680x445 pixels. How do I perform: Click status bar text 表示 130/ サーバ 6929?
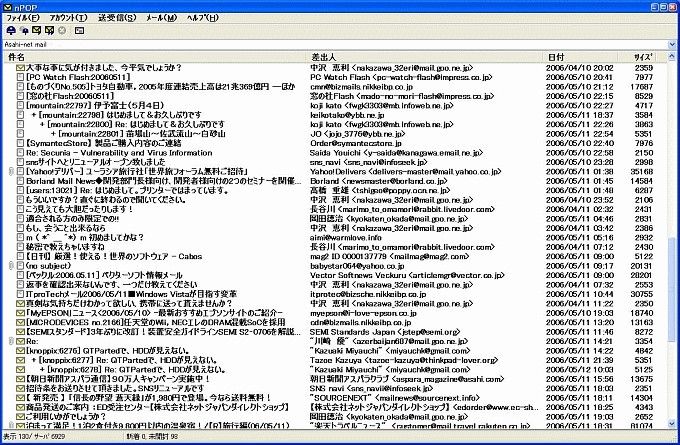pos(34,436)
